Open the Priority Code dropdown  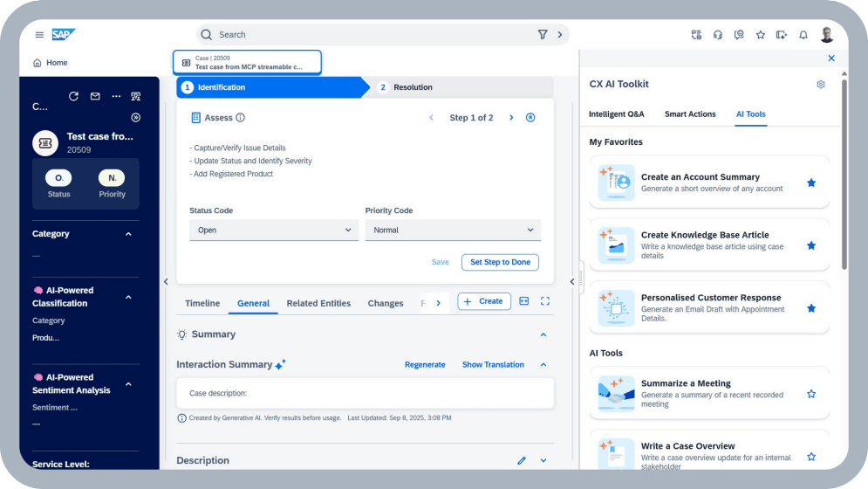point(453,230)
